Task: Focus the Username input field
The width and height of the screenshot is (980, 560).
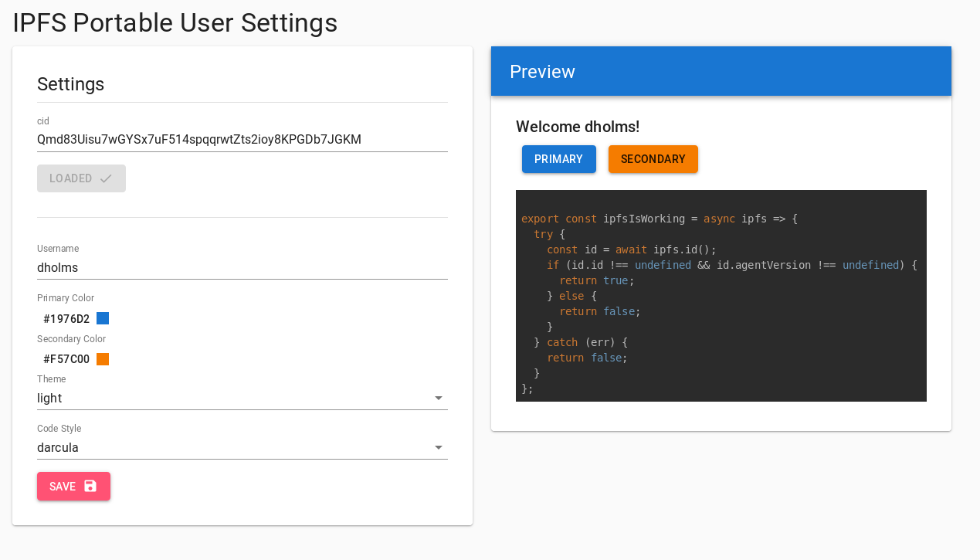Action: [242, 268]
